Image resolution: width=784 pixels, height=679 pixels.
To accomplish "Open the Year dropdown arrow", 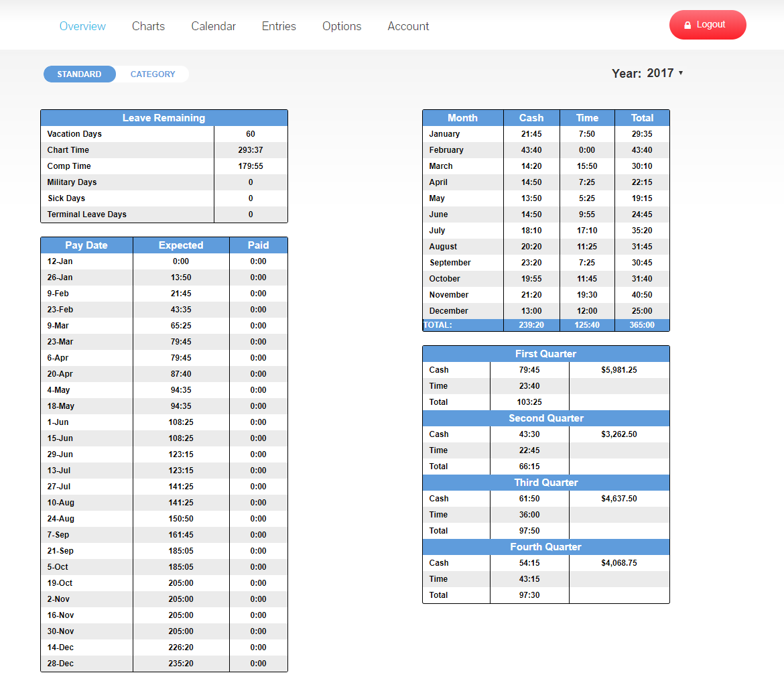I will click(681, 73).
